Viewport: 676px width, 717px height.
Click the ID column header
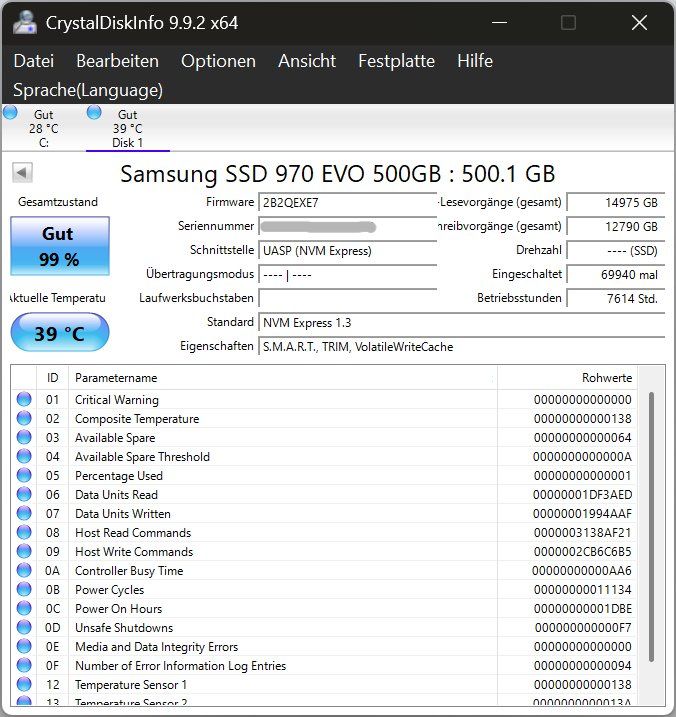click(52, 378)
